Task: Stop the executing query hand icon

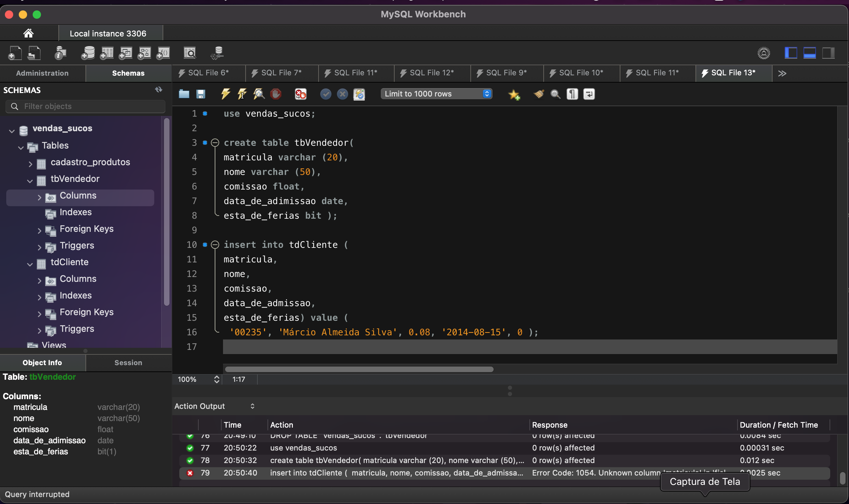Action: 276,94
